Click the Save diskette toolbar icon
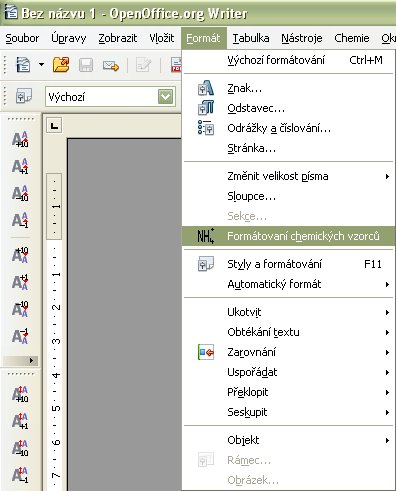The height and width of the screenshot is (491, 396). pos(86,65)
